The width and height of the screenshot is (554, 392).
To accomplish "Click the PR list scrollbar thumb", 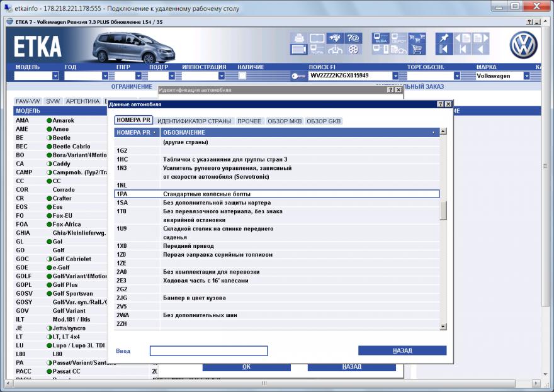I will 443,211.
